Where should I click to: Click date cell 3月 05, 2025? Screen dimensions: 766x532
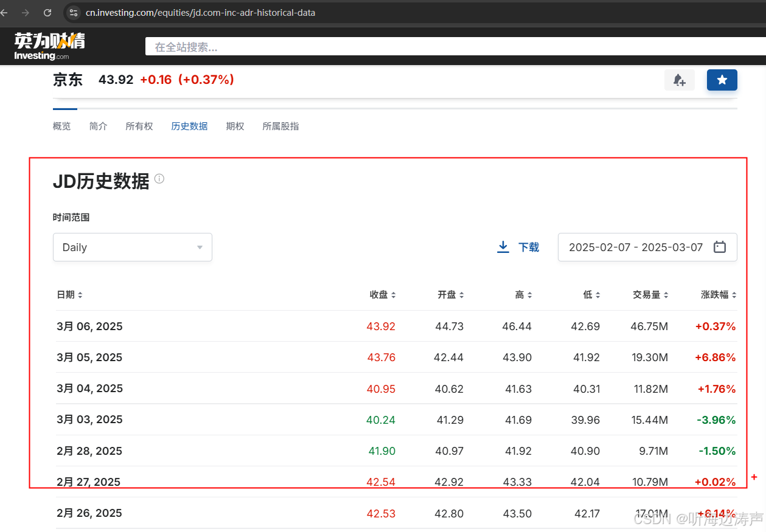click(x=89, y=358)
